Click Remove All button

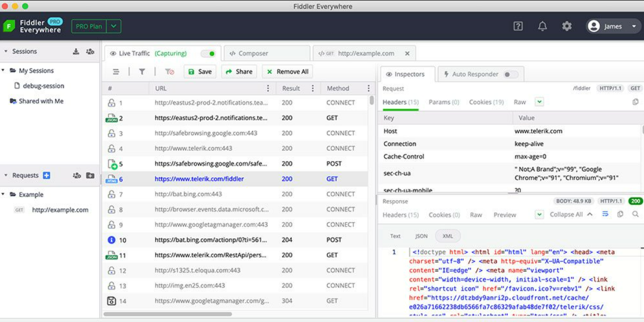coord(288,71)
